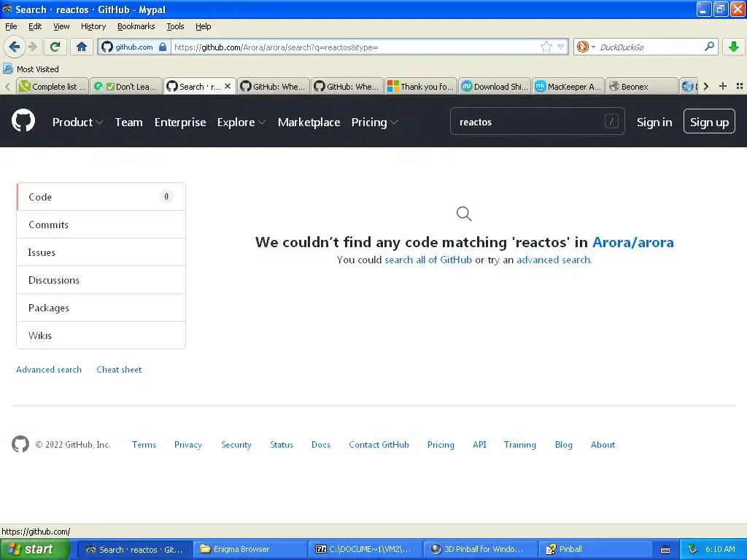
Task: Switch to Enigma Browser taskbar item
Action: point(249,549)
